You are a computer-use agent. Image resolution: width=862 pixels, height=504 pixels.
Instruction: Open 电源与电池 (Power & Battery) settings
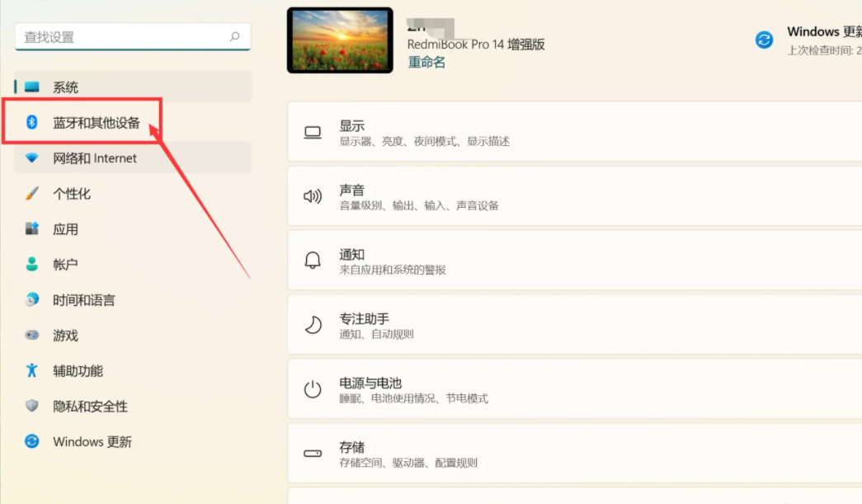tap(574, 389)
